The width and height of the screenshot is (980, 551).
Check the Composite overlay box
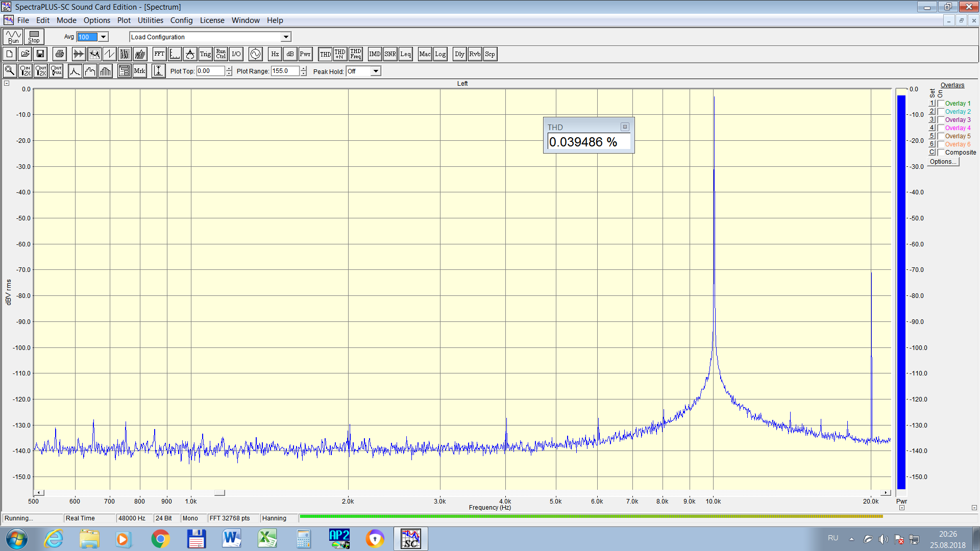pos(941,153)
